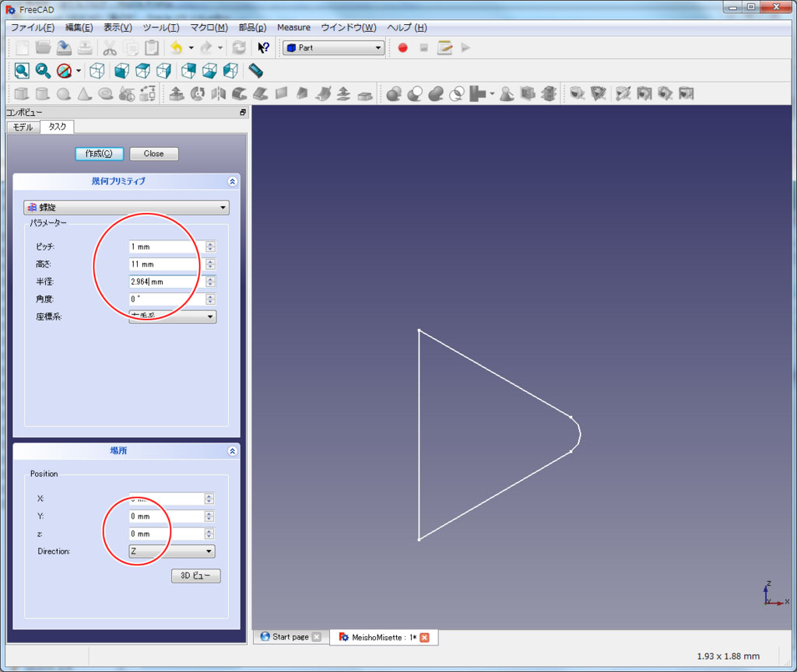
Task: Click the Revolve tool icon
Action: coord(198,94)
